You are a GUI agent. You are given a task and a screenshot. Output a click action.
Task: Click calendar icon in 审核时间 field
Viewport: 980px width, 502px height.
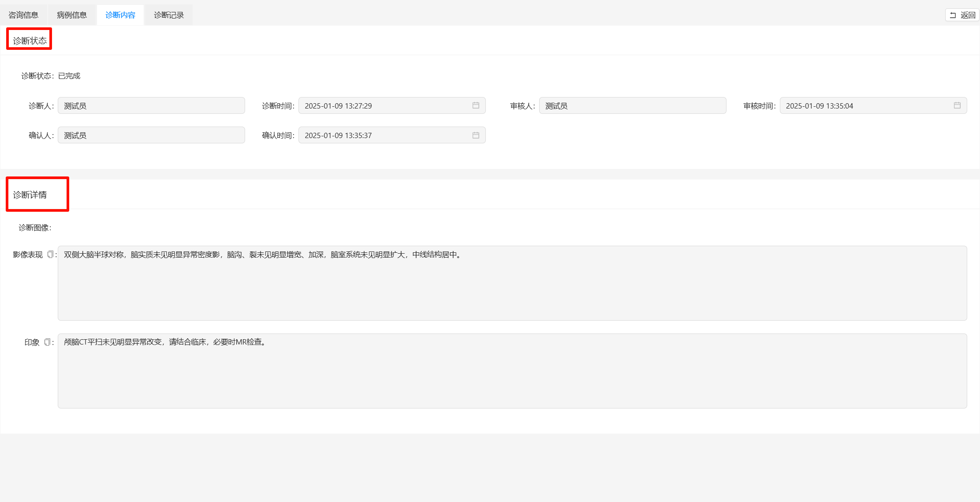point(957,105)
